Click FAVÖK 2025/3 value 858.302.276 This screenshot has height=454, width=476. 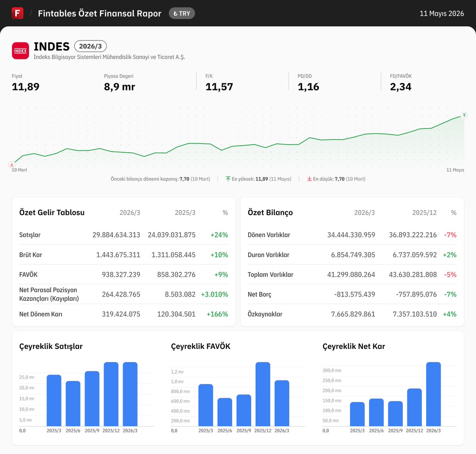pos(177,274)
